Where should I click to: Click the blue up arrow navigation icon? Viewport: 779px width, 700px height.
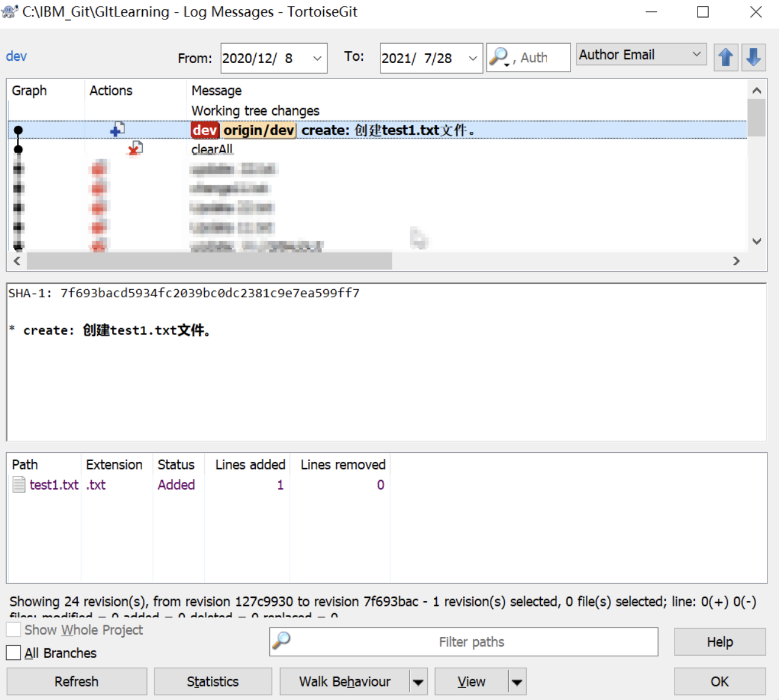(726, 58)
